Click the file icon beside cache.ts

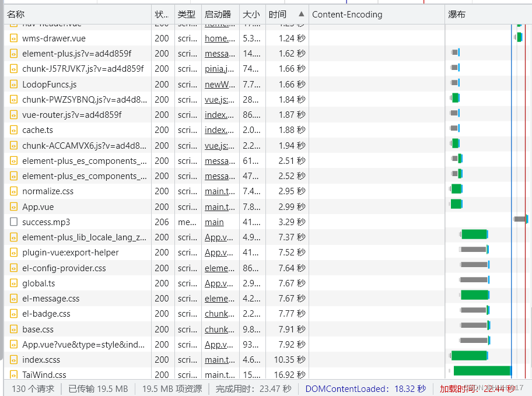[x=13, y=129]
